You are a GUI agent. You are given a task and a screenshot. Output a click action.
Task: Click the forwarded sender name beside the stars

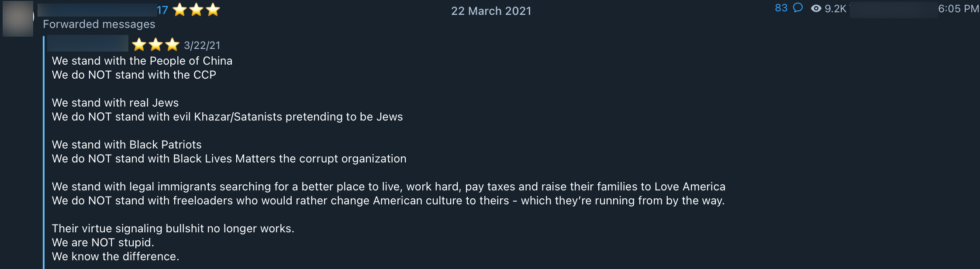pos(87,44)
